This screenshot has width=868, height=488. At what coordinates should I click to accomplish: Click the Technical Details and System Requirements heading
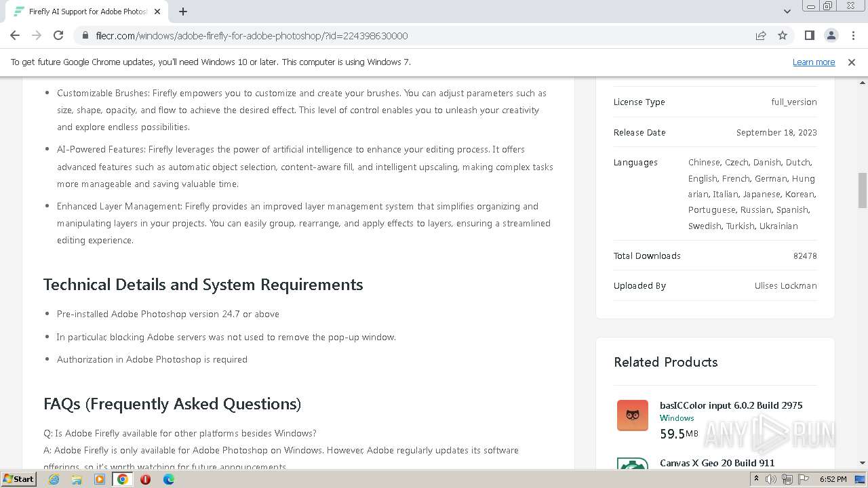(x=203, y=285)
